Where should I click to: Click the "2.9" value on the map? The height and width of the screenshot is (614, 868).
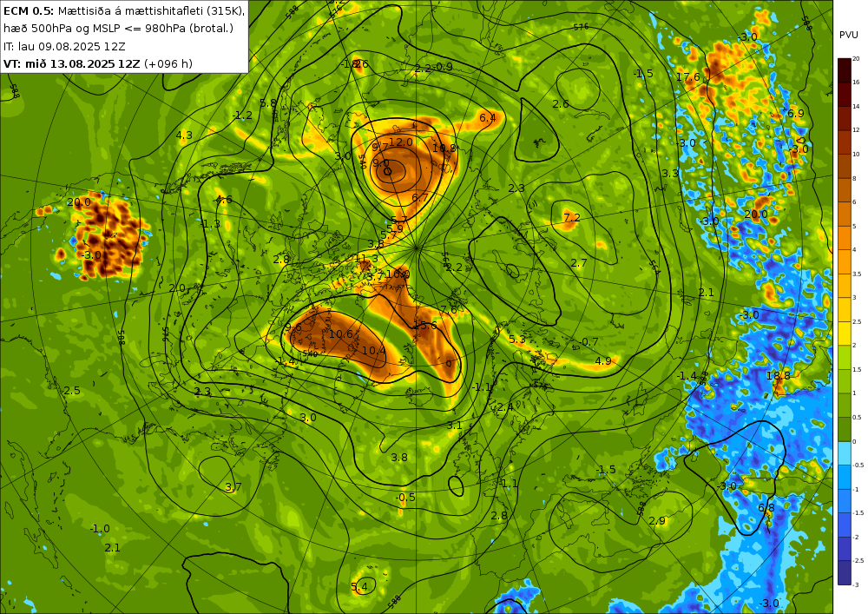pos(657,521)
